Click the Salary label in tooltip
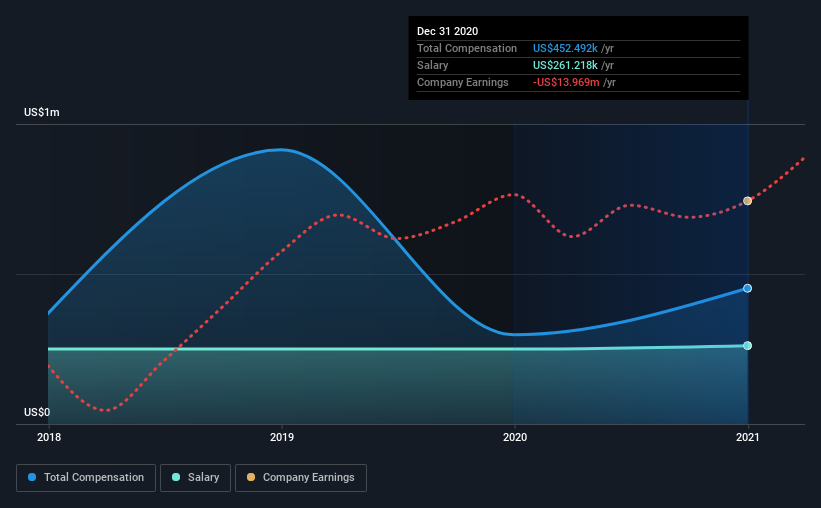Viewport: 821px width, 508px height. pos(432,65)
